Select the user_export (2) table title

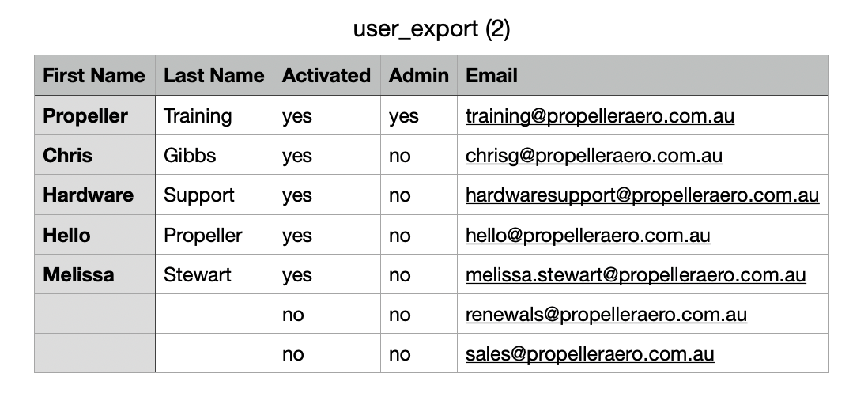click(x=432, y=28)
